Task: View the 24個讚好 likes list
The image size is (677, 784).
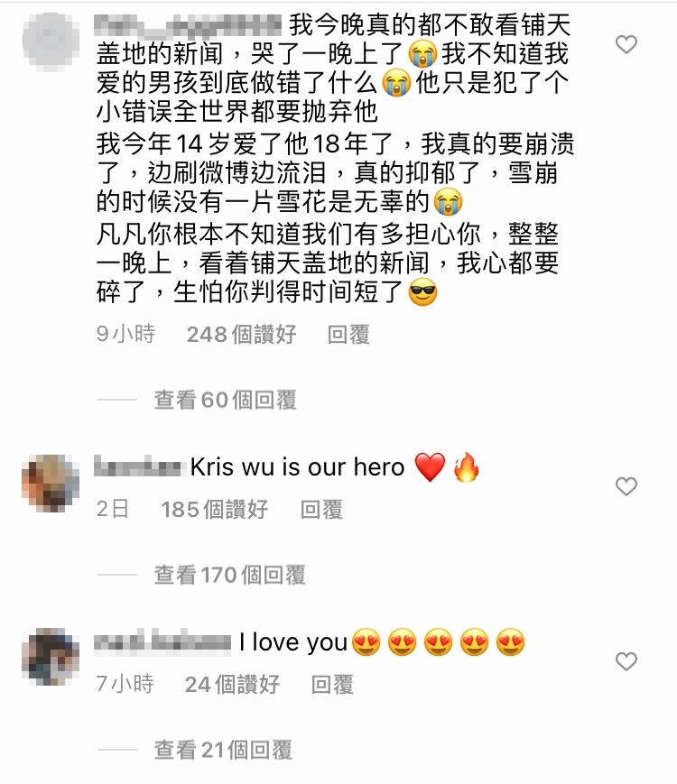Action: click(x=232, y=685)
